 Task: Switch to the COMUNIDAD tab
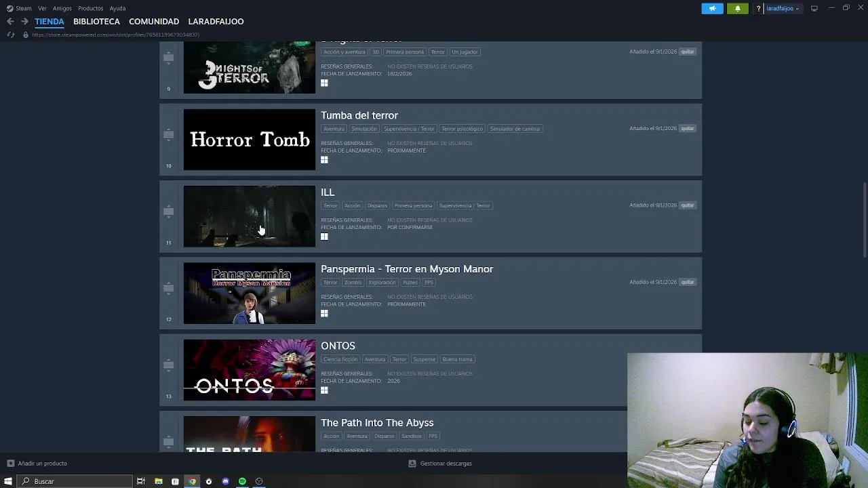tap(154, 22)
